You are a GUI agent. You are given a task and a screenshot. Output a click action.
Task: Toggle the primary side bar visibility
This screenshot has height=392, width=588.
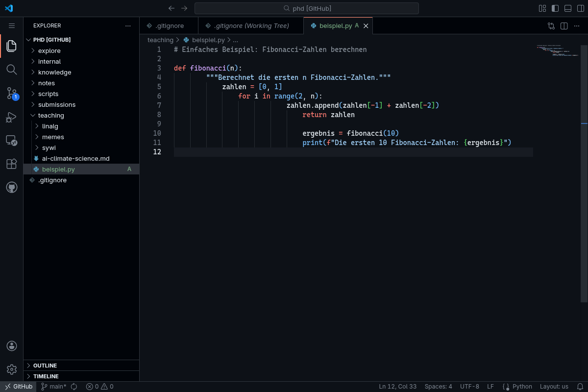(x=555, y=8)
